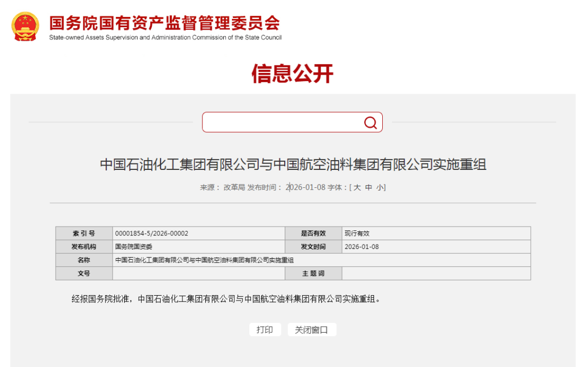Click the 主题词 table header
Screen dimensions: 588x367
coord(314,273)
